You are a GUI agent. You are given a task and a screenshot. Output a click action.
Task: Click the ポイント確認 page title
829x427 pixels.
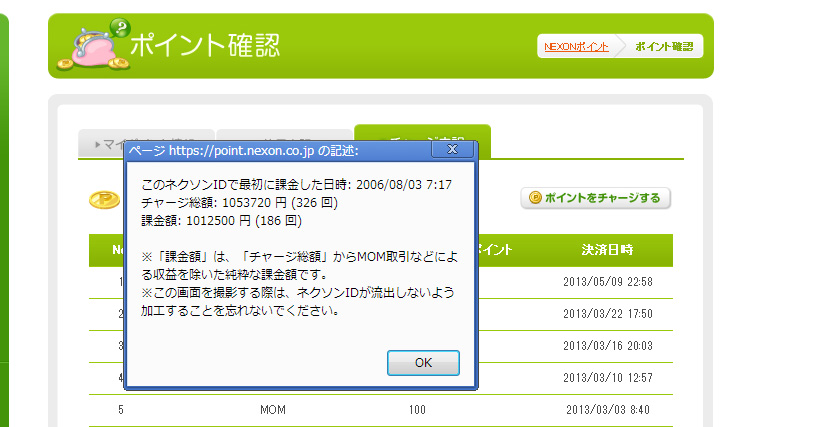[205, 45]
